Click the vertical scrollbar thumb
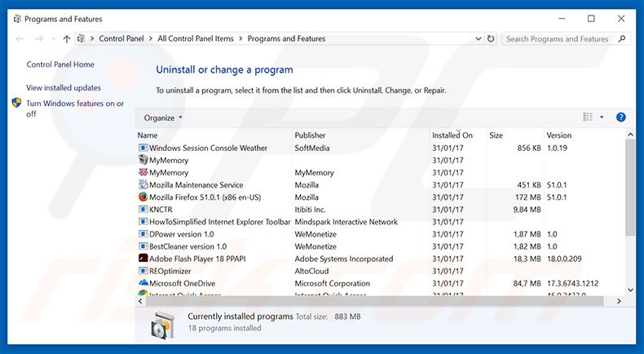644x354 pixels. [630, 188]
